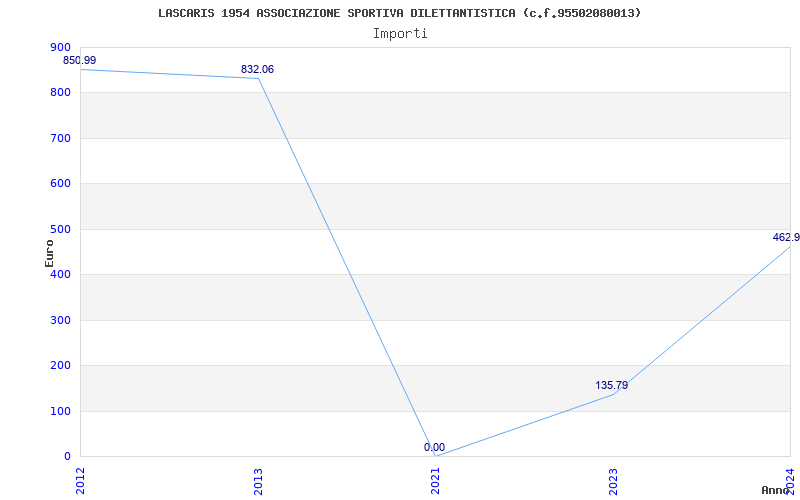This screenshot has width=800, height=500.
Task: Click the 832.06 data label
Action: 258,69
